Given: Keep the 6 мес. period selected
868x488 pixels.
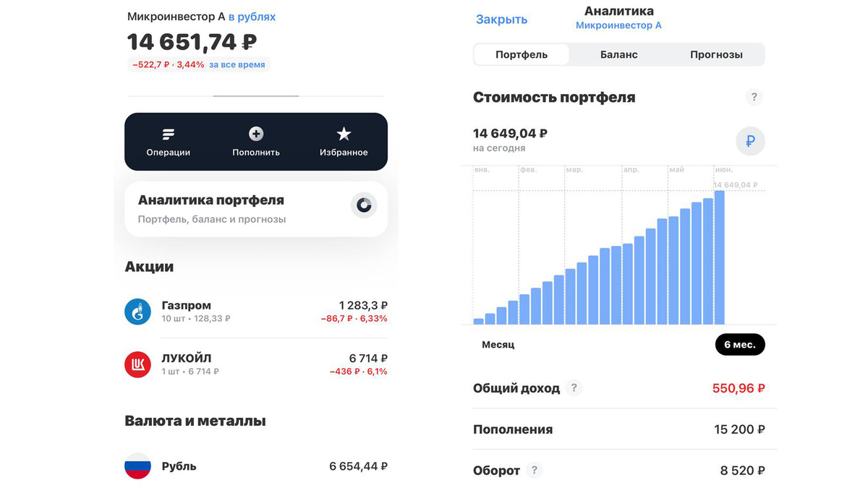Looking at the screenshot, I should pos(740,345).
